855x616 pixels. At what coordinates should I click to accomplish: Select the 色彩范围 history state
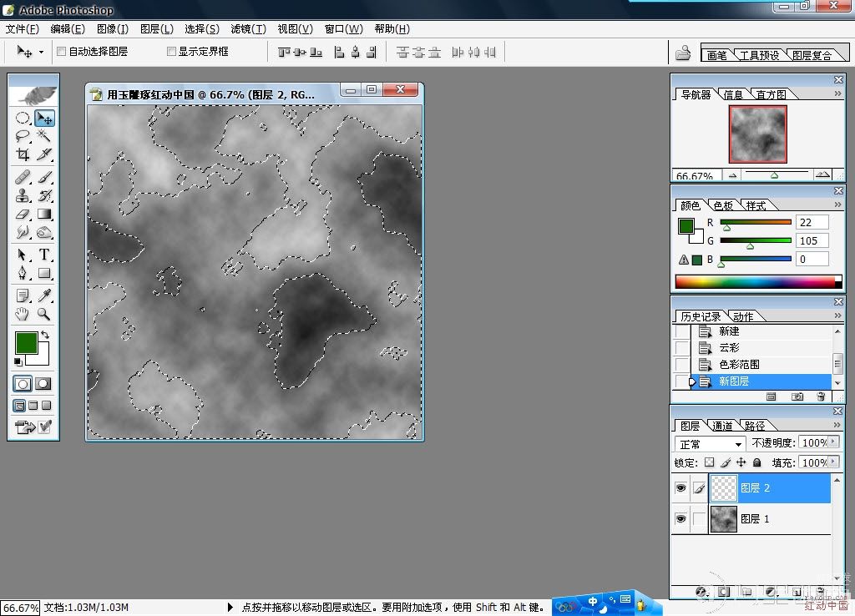pyautogui.click(x=761, y=364)
